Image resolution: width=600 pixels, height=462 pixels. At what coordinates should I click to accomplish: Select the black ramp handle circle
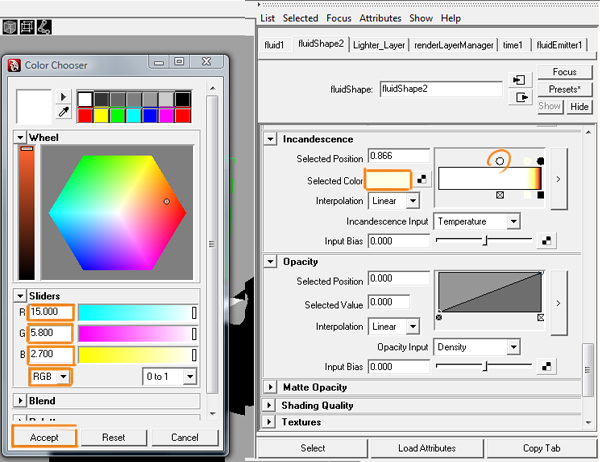coord(540,161)
